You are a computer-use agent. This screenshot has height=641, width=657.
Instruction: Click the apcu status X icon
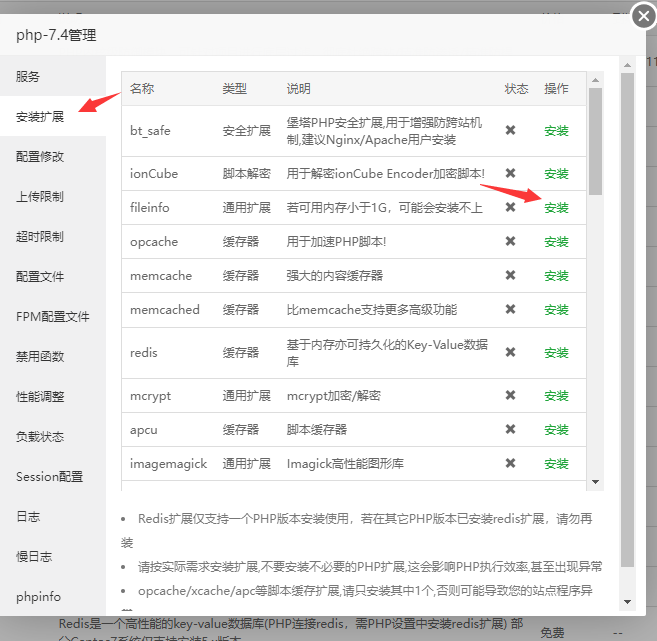click(510, 429)
